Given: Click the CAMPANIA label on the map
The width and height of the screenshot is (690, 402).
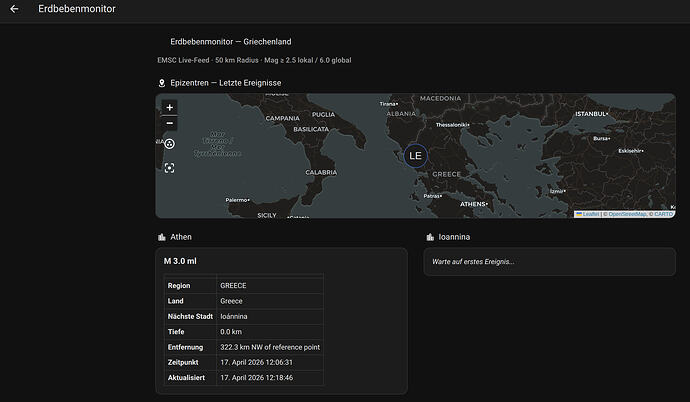Looking at the screenshot, I should (283, 118).
